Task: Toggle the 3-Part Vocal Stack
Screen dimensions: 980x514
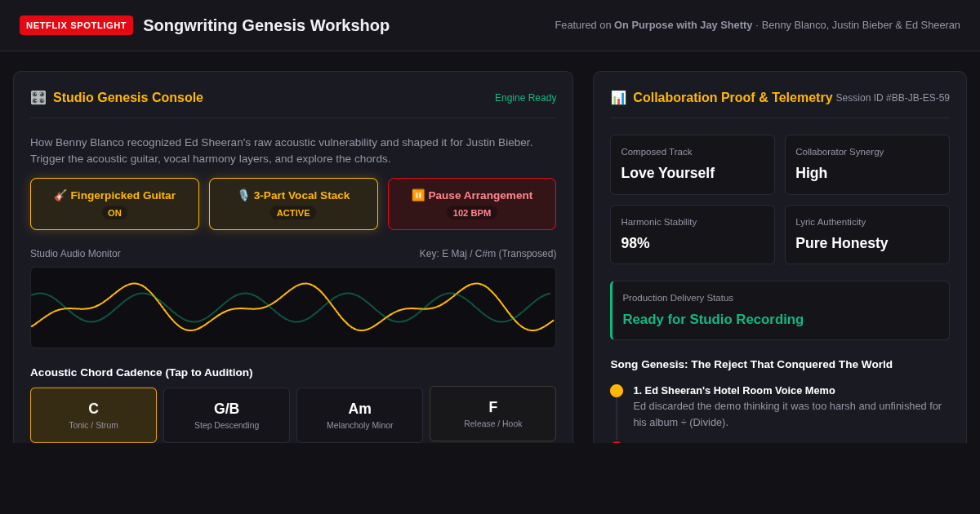Action: 293,204
